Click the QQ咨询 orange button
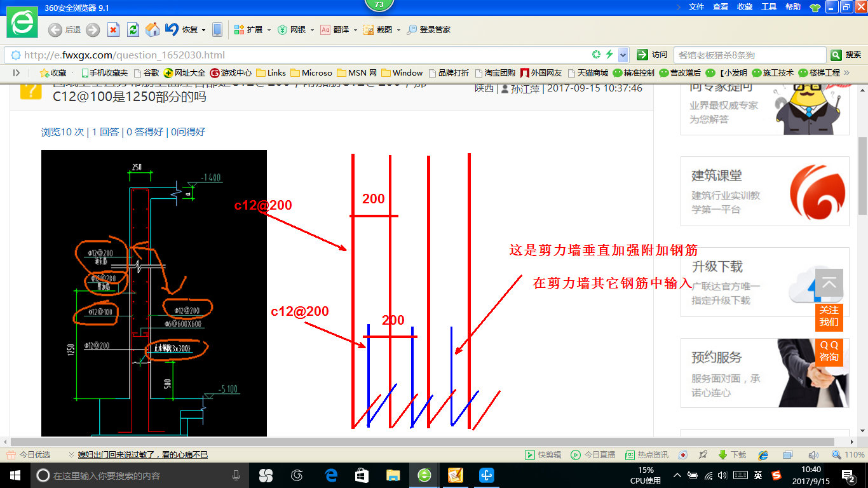The height and width of the screenshot is (488, 868). pyautogui.click(x=829, y=351)
